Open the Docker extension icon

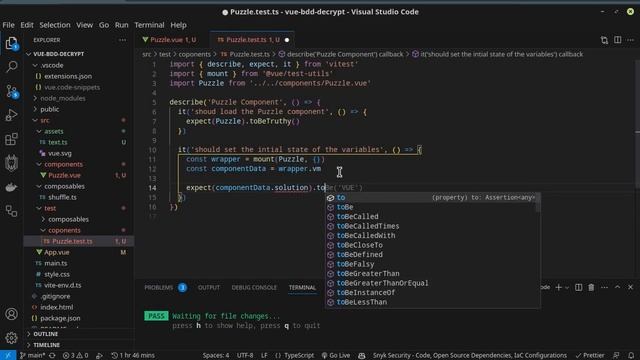click(x=11, y=187)
